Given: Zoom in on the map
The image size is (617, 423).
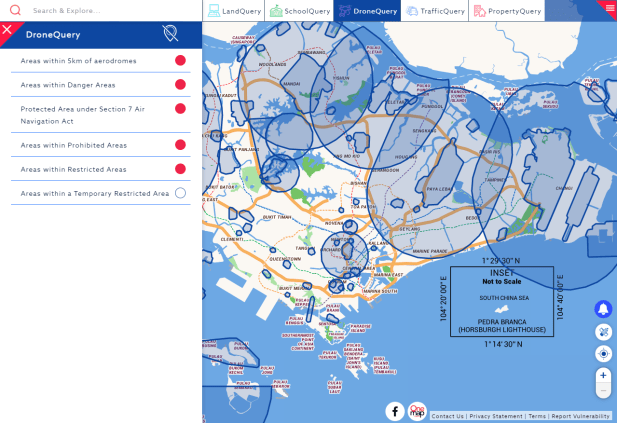Looking at the screenshot, I should point(603,375).
